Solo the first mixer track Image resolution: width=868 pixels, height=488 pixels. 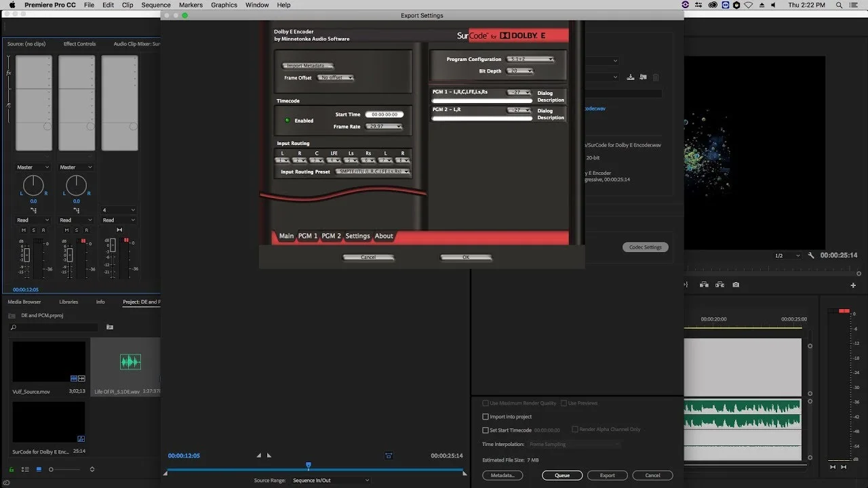click(33, 230)
